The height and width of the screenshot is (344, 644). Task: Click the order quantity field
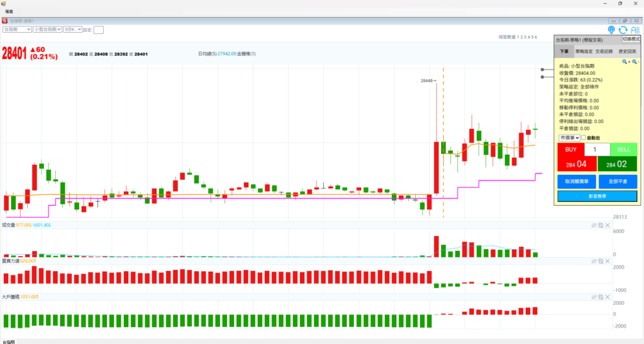click(x=597, y=150)
